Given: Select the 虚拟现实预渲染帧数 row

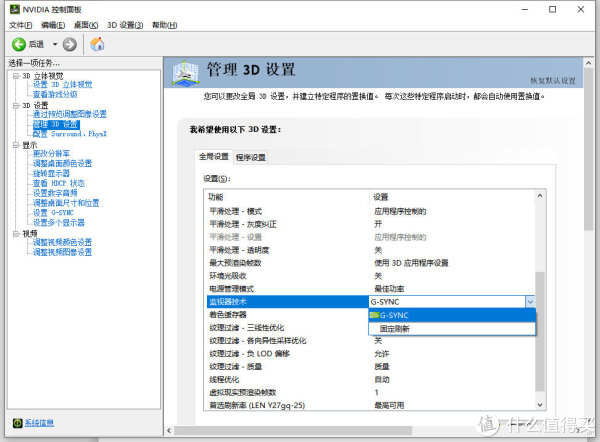Looking at the screenshot, I should [x=370, y=393].
